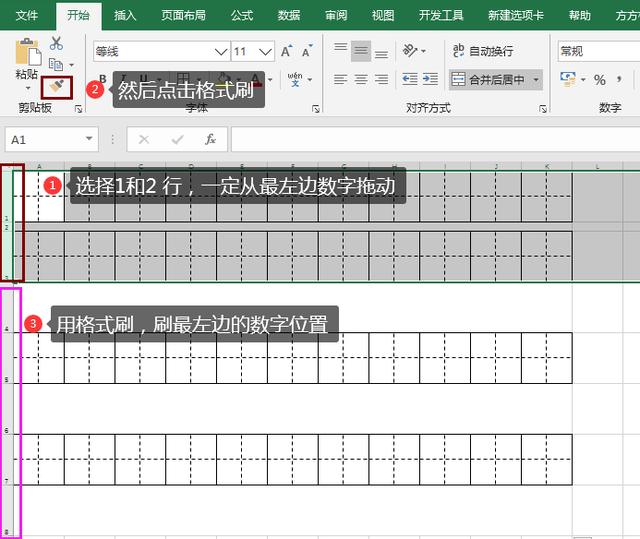640x539 pixels.
Task: Open the 对齐方式 dialog launcher
Action: pos(542,109)
